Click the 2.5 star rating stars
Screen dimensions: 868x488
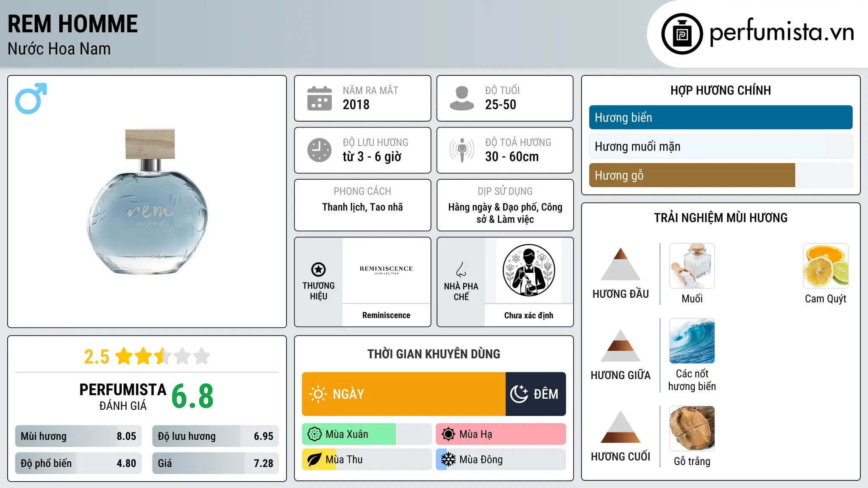(163, 356)
